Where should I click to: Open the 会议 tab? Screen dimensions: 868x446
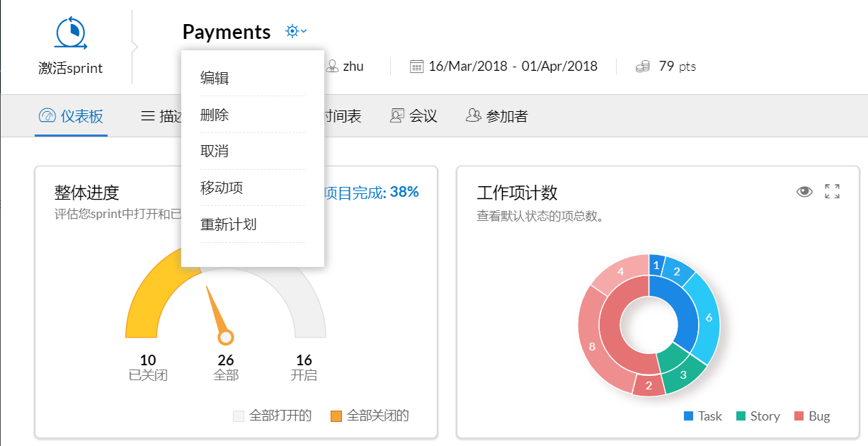point(413,116)
